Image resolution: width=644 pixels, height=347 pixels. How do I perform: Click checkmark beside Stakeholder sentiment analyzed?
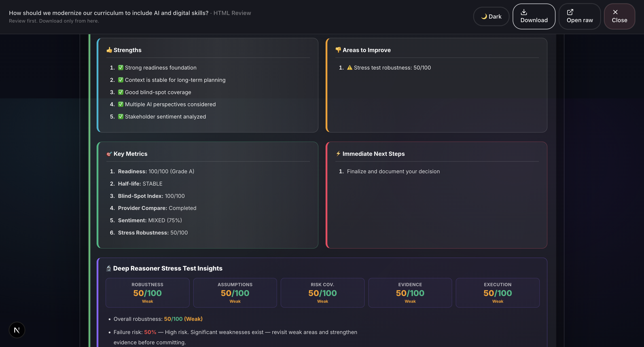point(121,117)
